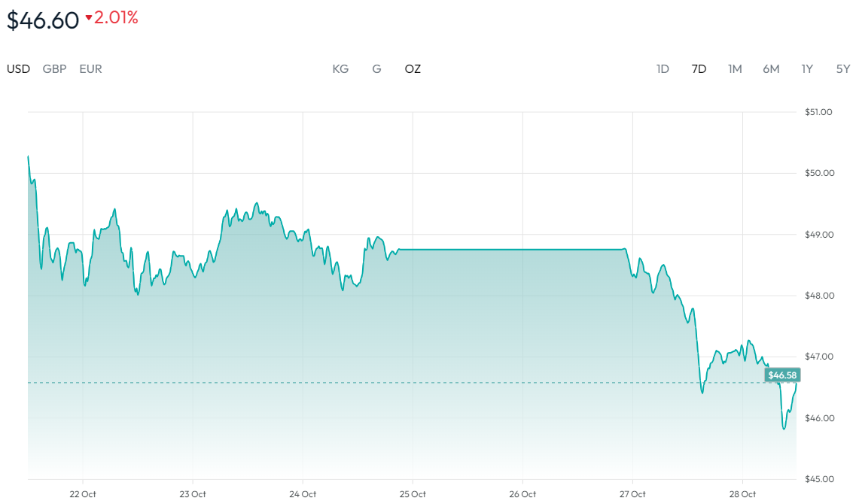Select the OZ weight unit
Viewport: 856px width, 504px height.
point(413,69)
